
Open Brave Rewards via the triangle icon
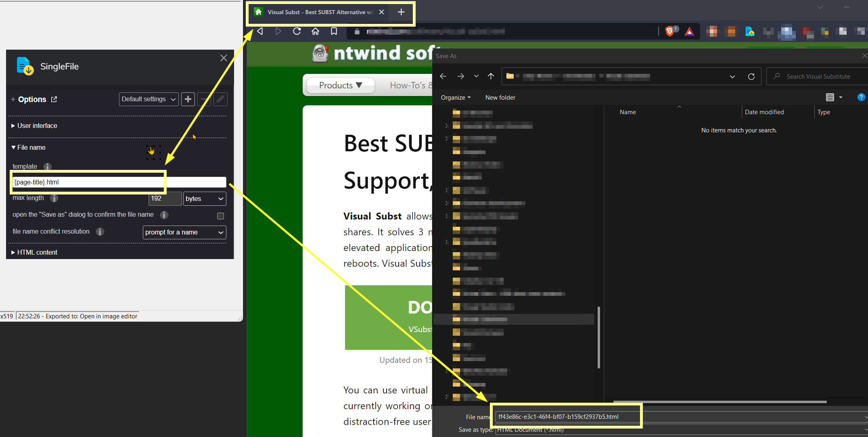point(690,31)
